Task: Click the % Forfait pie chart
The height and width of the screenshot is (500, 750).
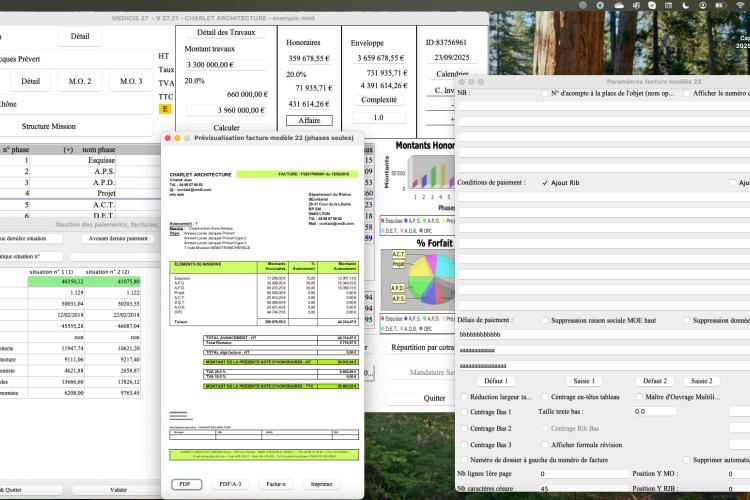Action: [x=430, y=279]
